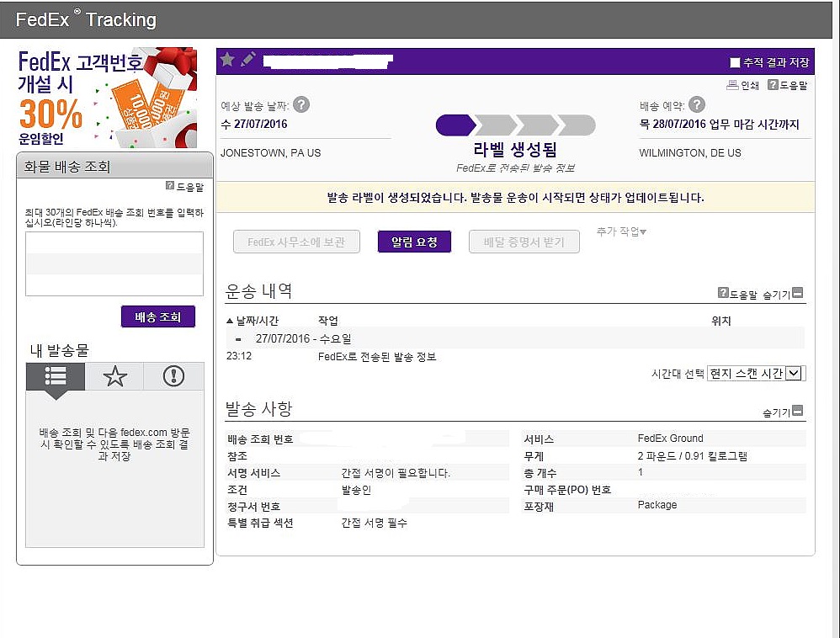Click the 'JONESTOWN, PA US' origin text

pos(270,152)
